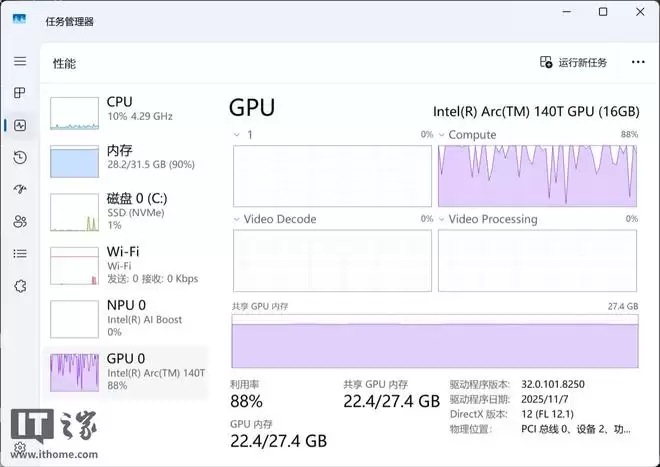Open the Video Processing graph dropdown

coord(442,219)
